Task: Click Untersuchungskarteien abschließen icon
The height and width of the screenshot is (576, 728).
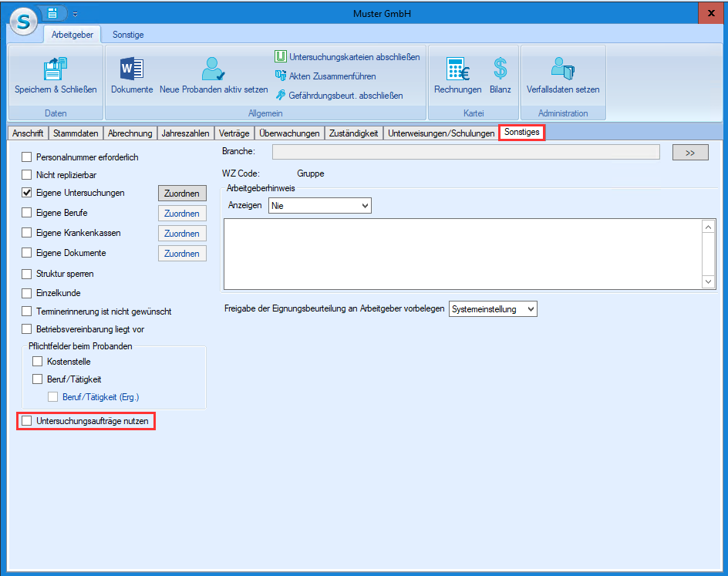Action: click(x=281, y=56)
